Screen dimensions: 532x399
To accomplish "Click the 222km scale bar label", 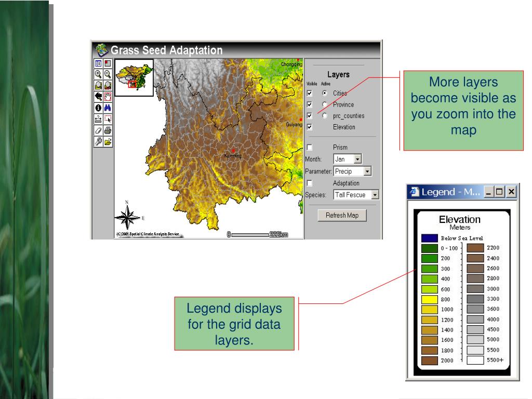I will (278, 234).
